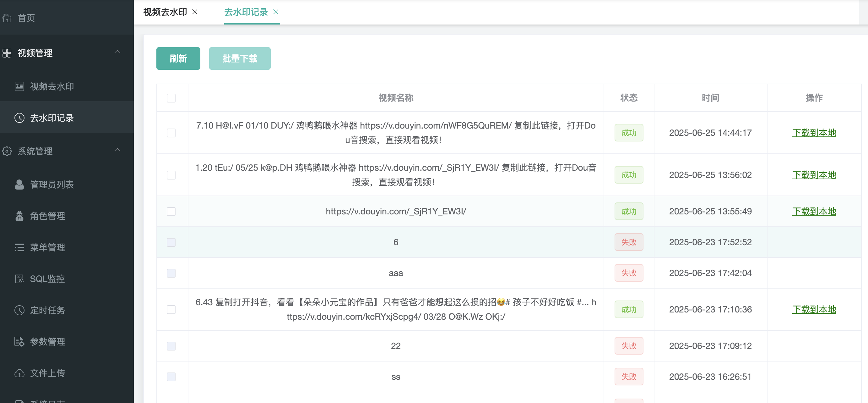868x403 pixels.
Task: Click the 批量下载 button
Action: 240,59
